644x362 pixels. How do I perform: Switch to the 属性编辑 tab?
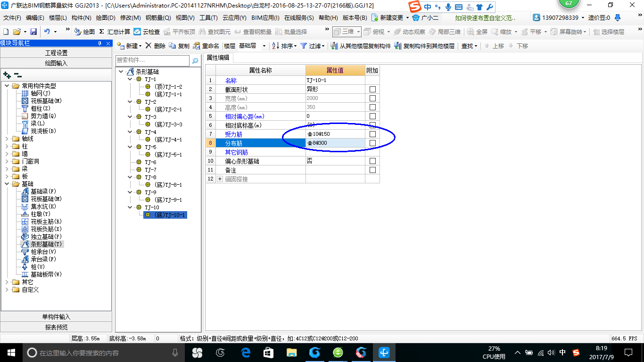pyautogui.click(x=218, y=58)
